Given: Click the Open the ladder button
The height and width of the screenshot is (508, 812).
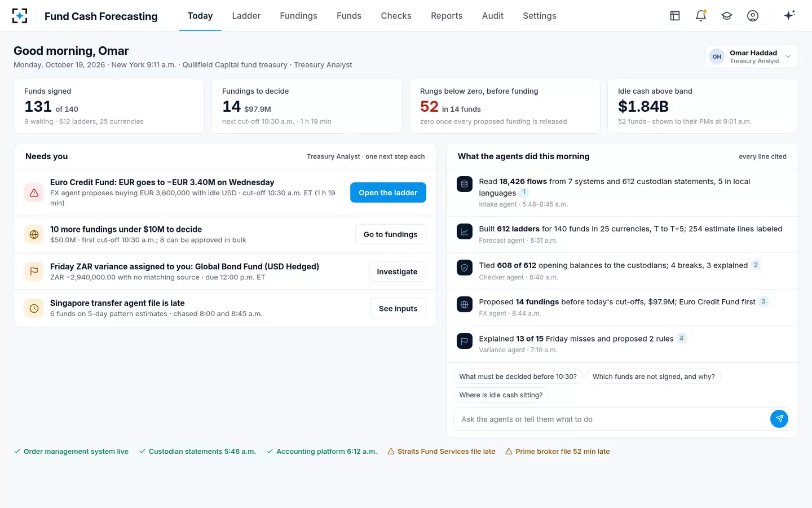Looking at the screenshot, I should (x=388, y=192).
